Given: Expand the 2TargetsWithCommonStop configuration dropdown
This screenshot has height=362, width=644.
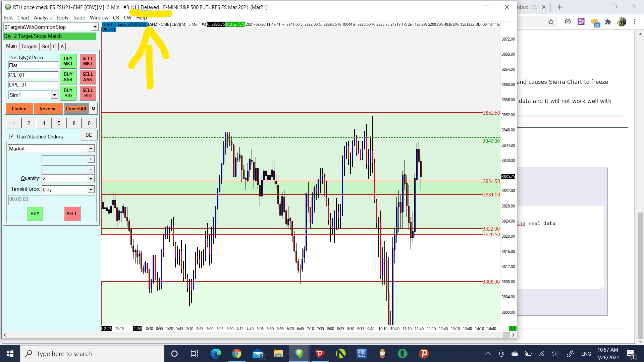Looking at the screenshot, I should pyautogui.click(x=95, y=27).
